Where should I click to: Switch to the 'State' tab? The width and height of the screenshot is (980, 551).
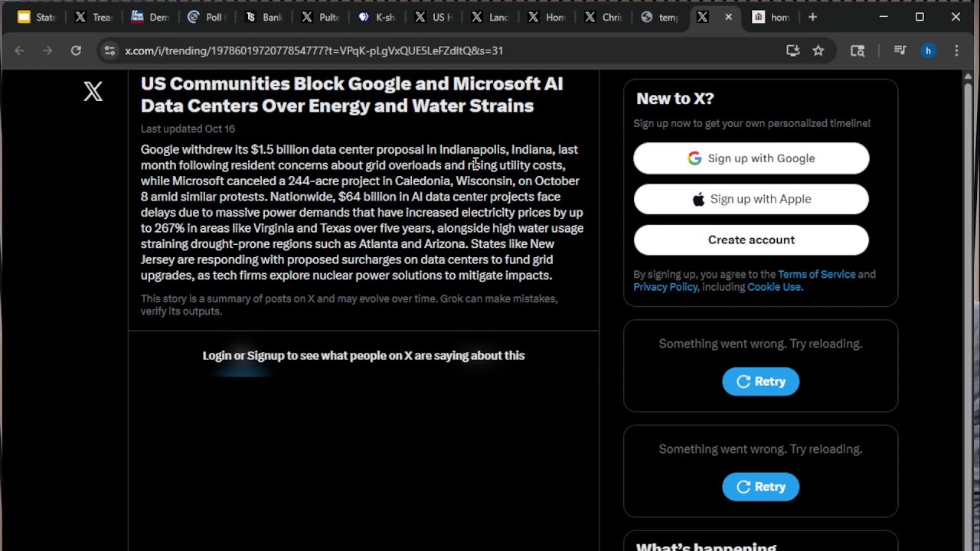tap(37, 17)
